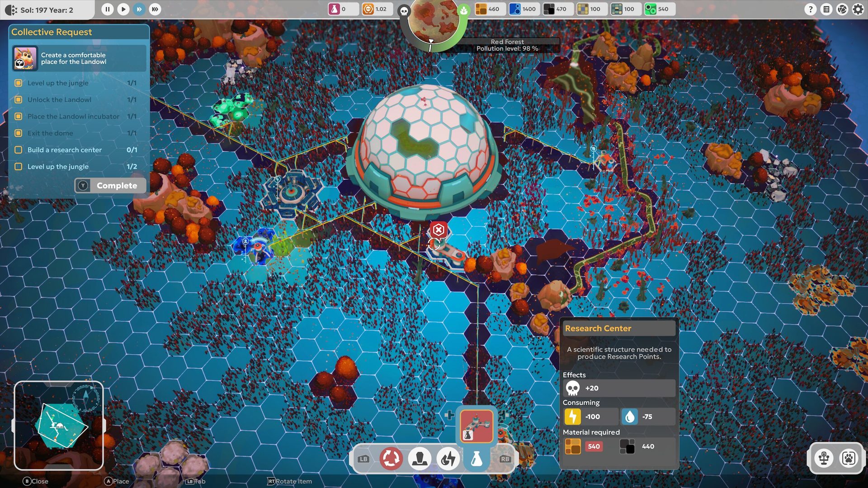
Task: Open the plant structure menu icon
Action: 824,458
